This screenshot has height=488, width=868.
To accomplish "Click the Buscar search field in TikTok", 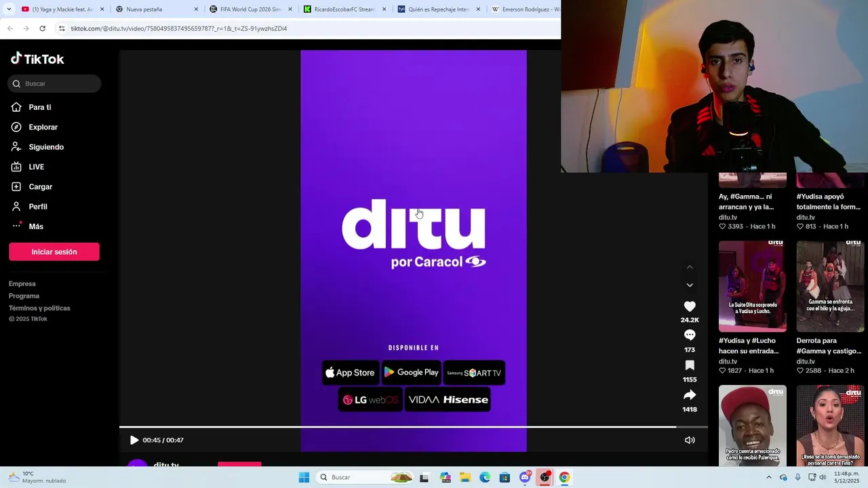I will coord(54,83).
